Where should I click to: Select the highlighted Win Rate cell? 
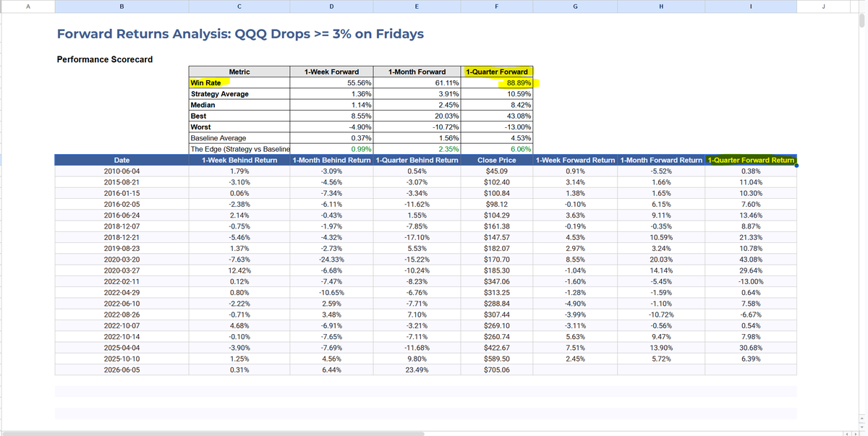click(239, 83)
